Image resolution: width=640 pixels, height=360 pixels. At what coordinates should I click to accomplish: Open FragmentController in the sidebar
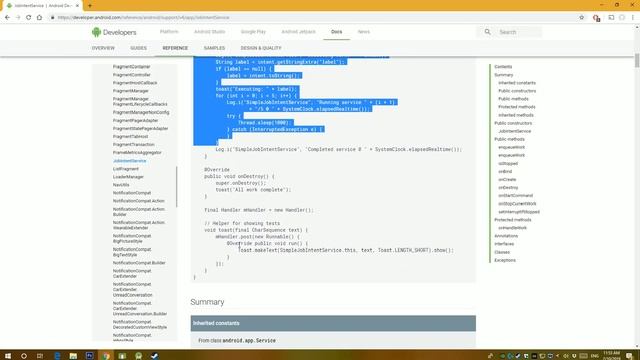point(131,75)
